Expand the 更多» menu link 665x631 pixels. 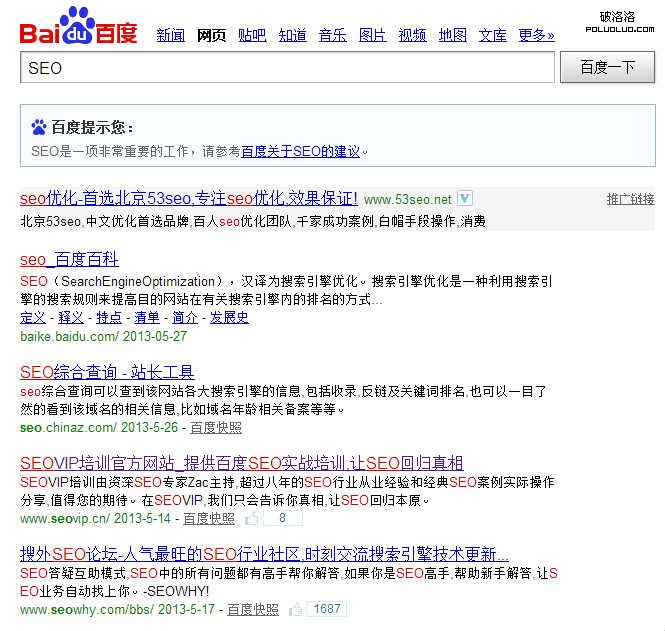(x=536, y=35)
